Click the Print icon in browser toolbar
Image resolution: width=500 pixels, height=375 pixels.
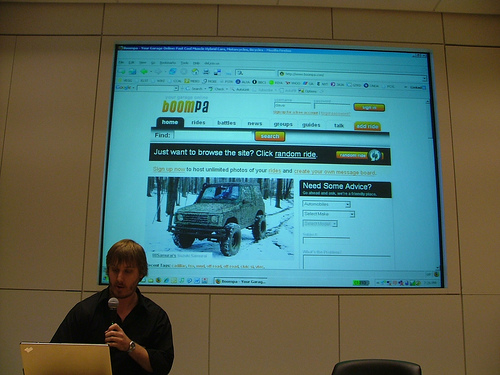[206, 72]
